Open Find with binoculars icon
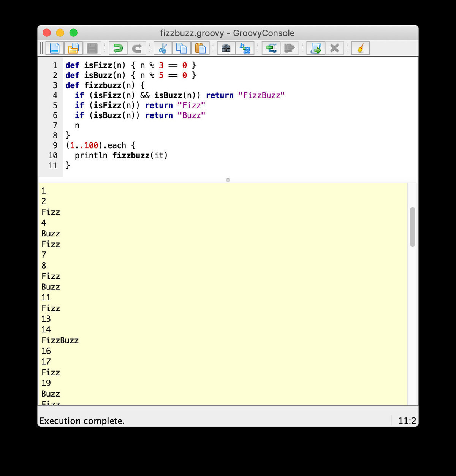 226,48
